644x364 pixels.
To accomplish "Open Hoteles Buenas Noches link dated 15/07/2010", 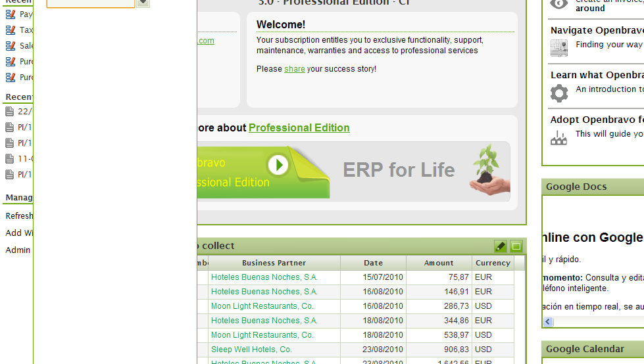I will point(264,277).
